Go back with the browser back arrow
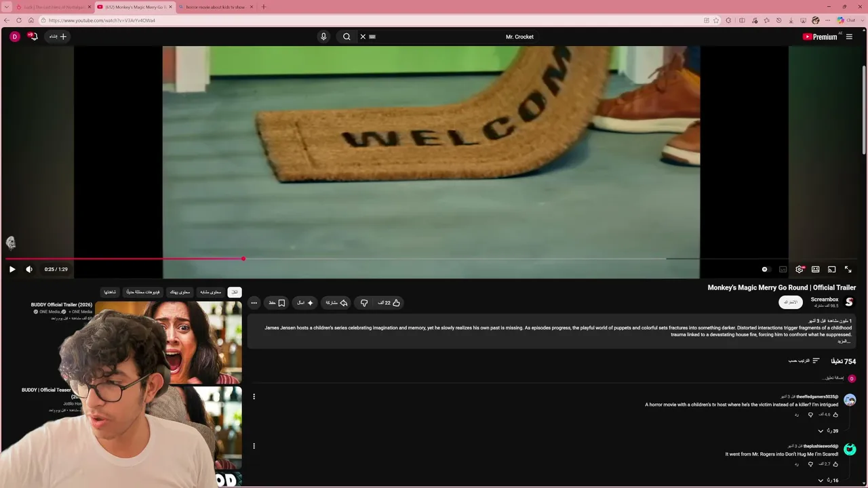The image size is (868, 488). (x=7, y=20)
